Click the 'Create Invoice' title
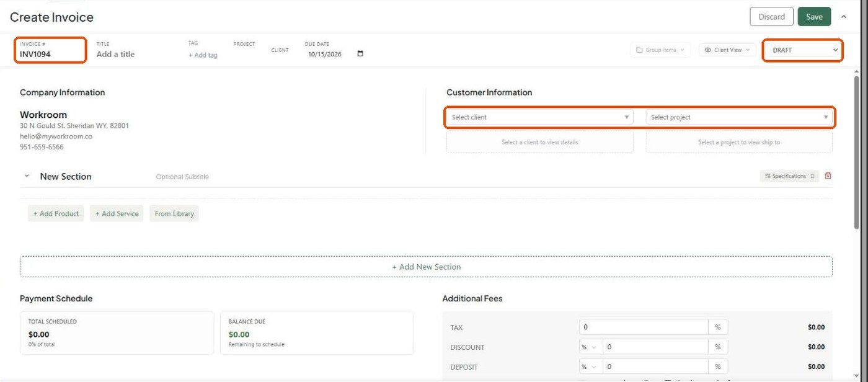 click(51, 17)
